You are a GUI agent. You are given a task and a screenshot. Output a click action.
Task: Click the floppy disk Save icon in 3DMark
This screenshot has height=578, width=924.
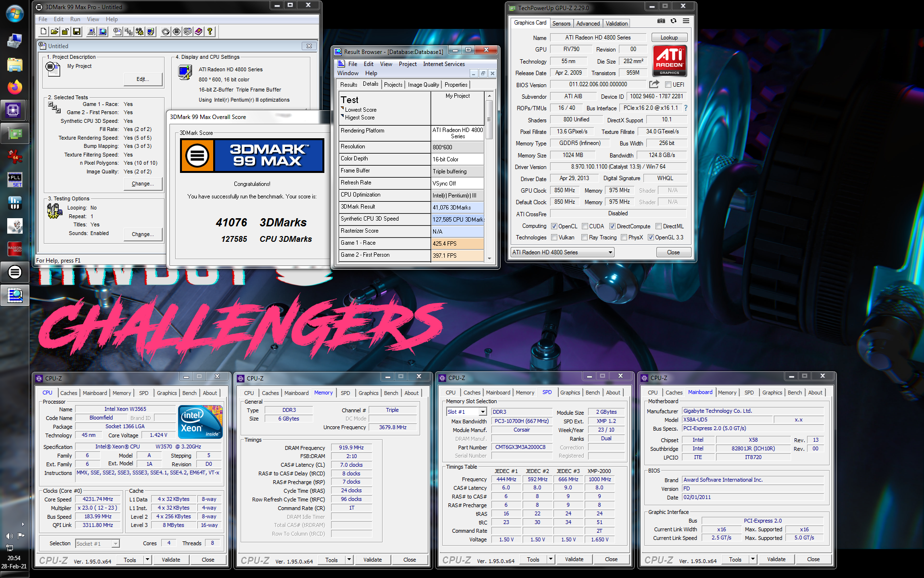[77, 32]
